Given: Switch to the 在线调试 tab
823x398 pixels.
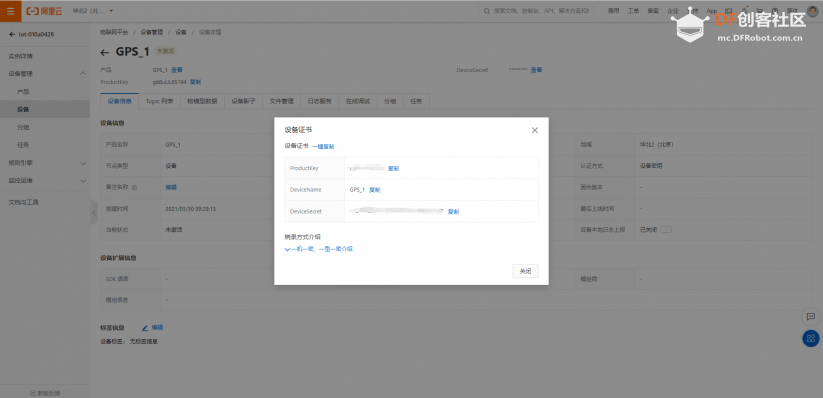Looking at the screenshot, I should (x=358, y=101).
